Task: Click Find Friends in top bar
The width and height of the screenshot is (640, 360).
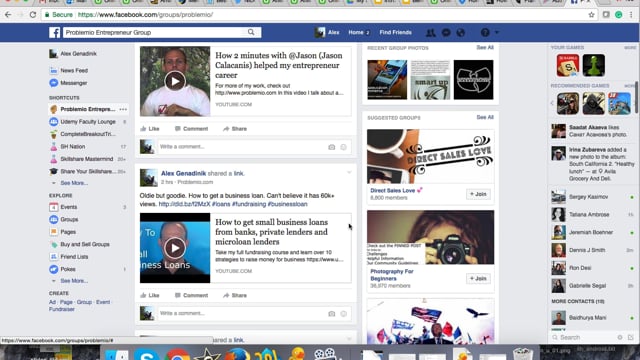Action: click(x=396, y=32)
